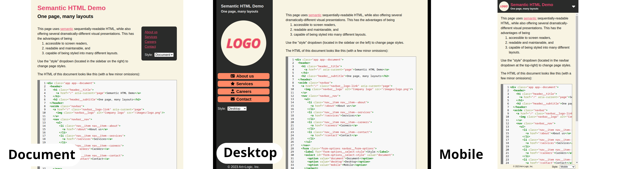This screenshot has height=169, width=644.
Task: Click the Mobile layout vertical scrollbar thumb
Action: coord(577,69)
